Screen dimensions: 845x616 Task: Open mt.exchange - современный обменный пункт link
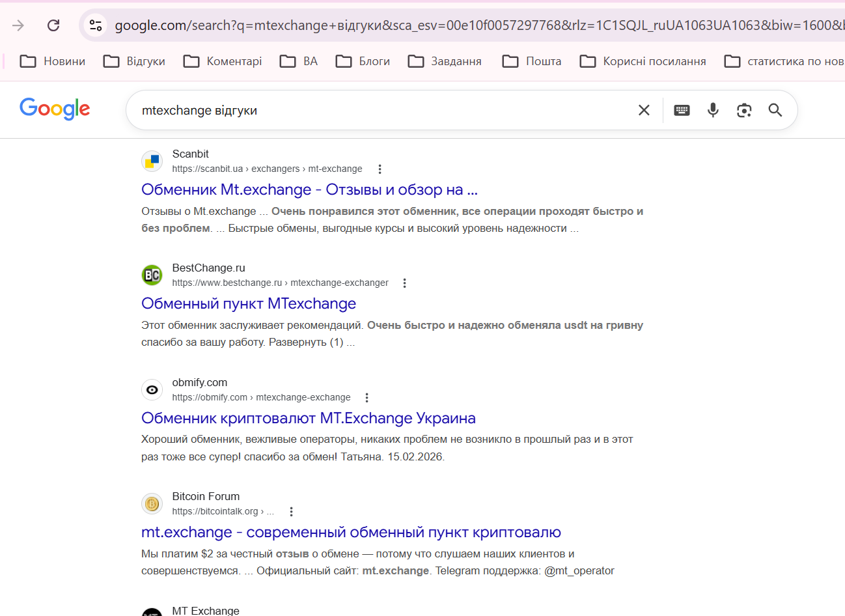click(351, 532)
